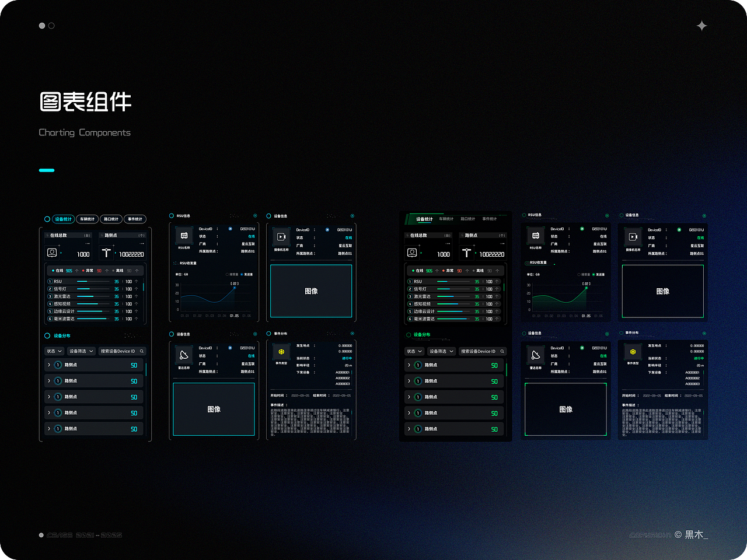Select 接受量 radio in blue RSU chart
747x560 pixels.
coord(228,274)
